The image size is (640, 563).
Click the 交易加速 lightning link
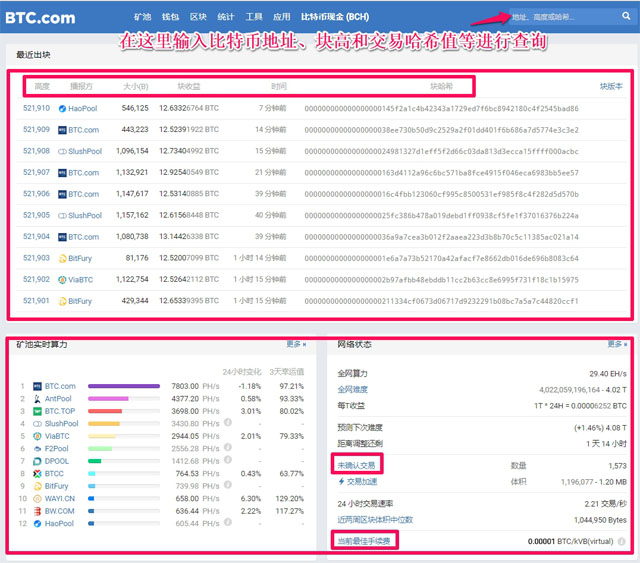[358, 482]
